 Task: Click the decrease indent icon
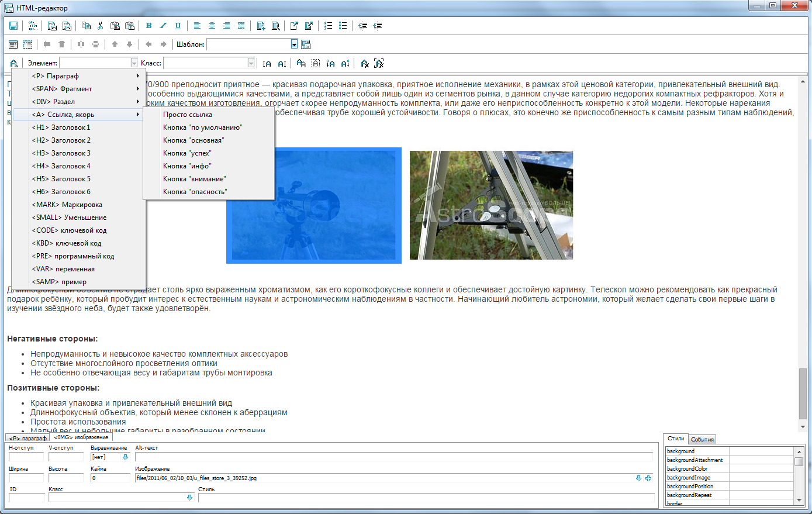coord(363,26)
